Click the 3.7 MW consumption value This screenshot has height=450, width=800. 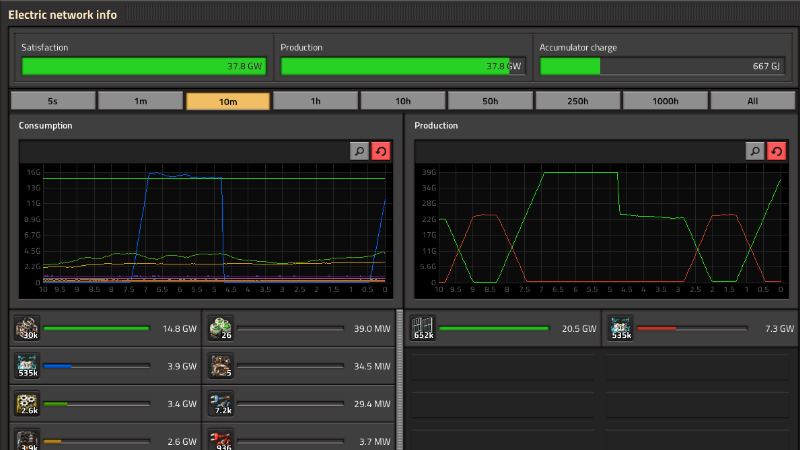pos(374,442)
